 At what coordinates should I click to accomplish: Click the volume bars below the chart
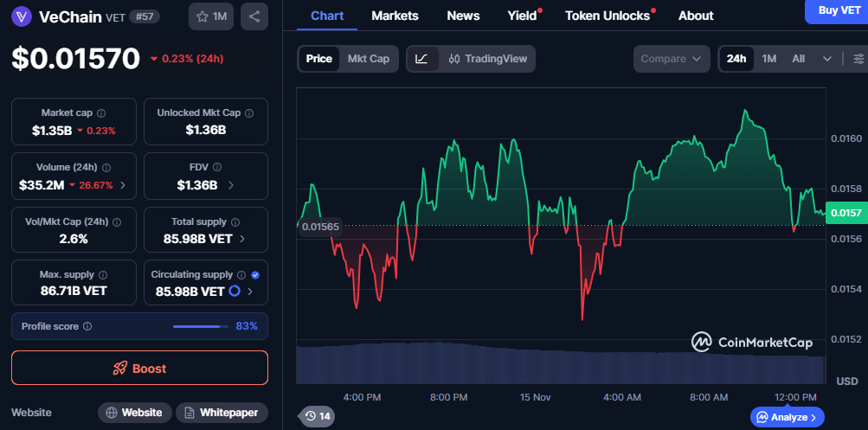coord(560,363)
